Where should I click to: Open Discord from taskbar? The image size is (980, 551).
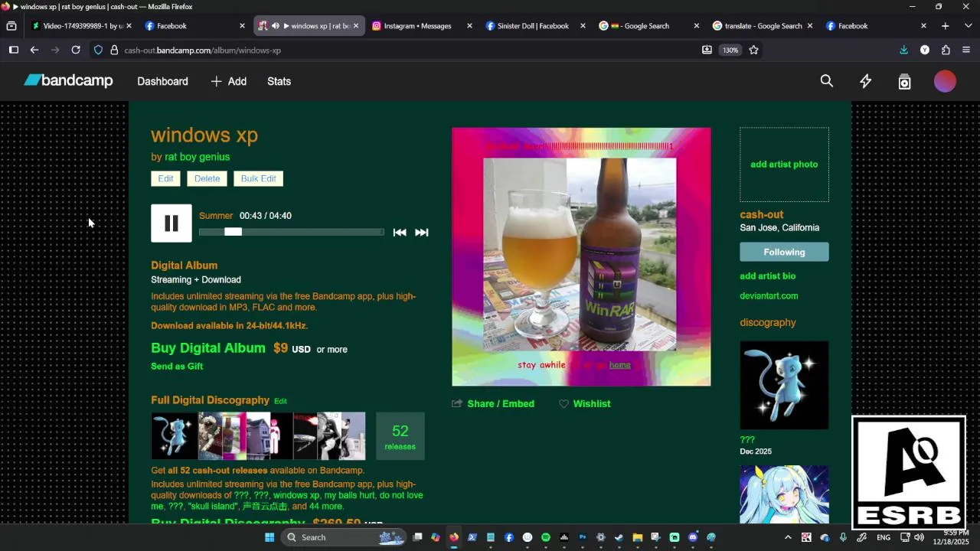coord(693,537)
